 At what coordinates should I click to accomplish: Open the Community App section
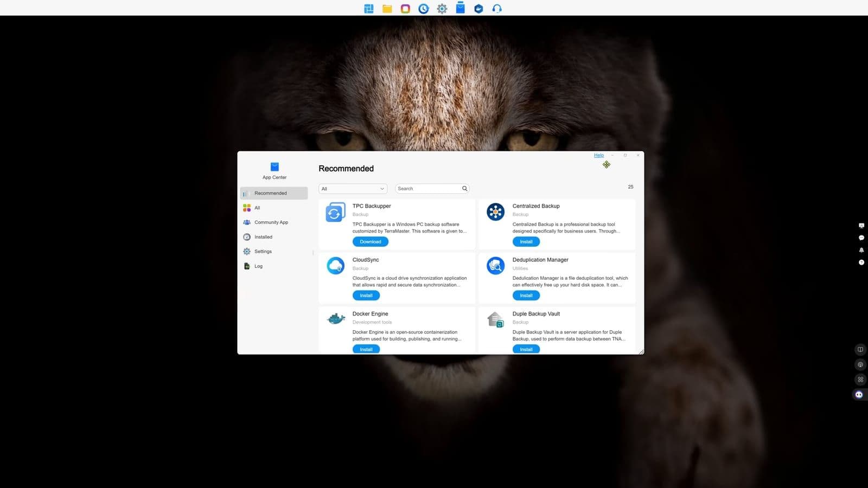tap(274, 222)
